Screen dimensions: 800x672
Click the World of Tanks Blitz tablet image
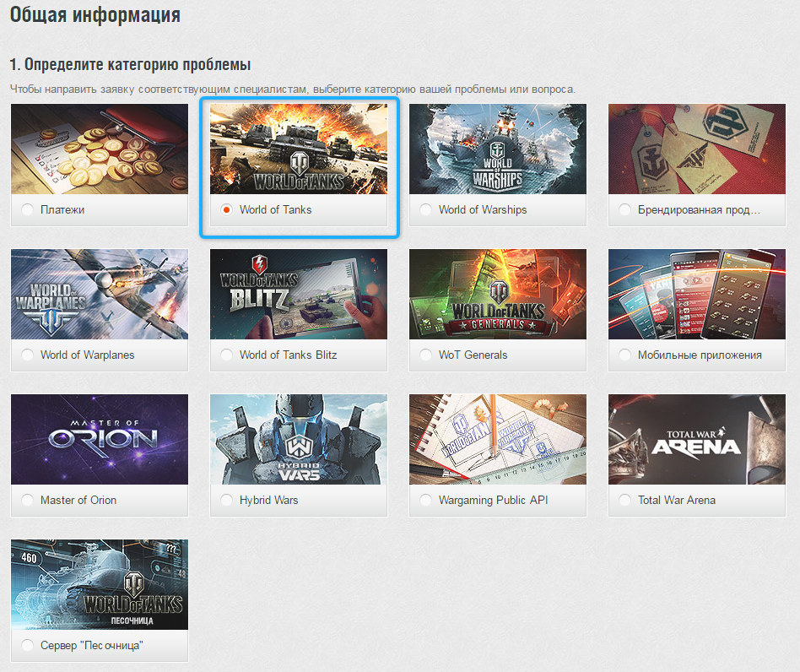[x=299, y=295]
